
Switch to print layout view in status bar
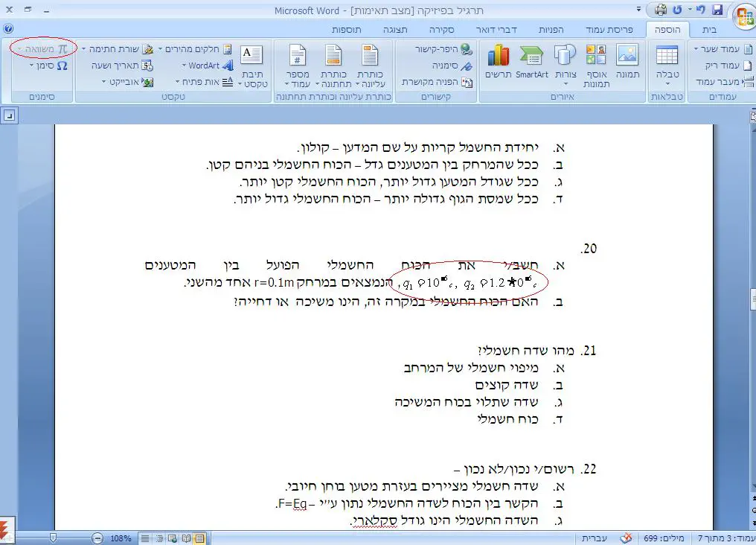pyautogui.click(x=200, y=538)
